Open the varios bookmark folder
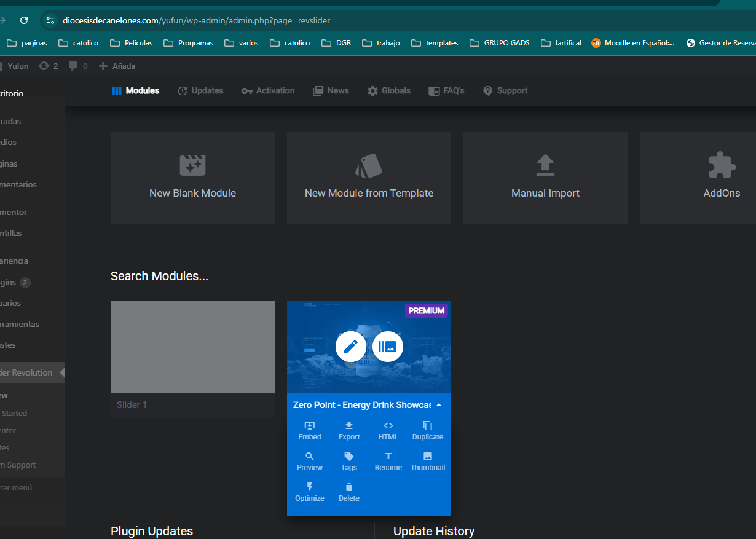Screen dimensions: 756x539 click(x=241, y=43)
